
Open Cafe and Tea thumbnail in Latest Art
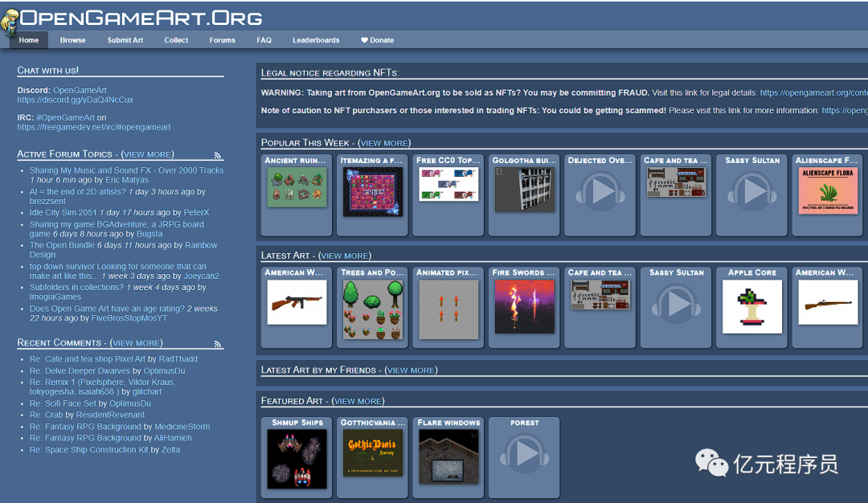coord(600,294)
